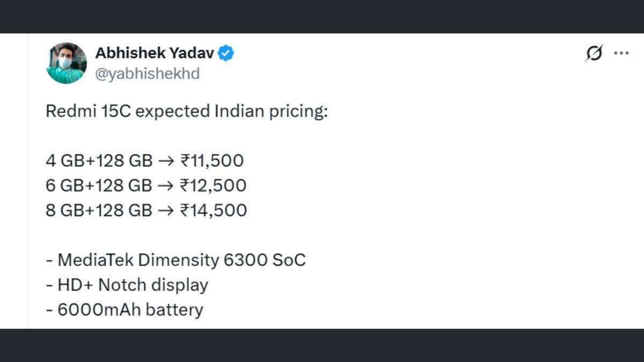
Task: Click the "Redmi 15C expected Indian pricing" heading
Action: click(x=186, y=112)
